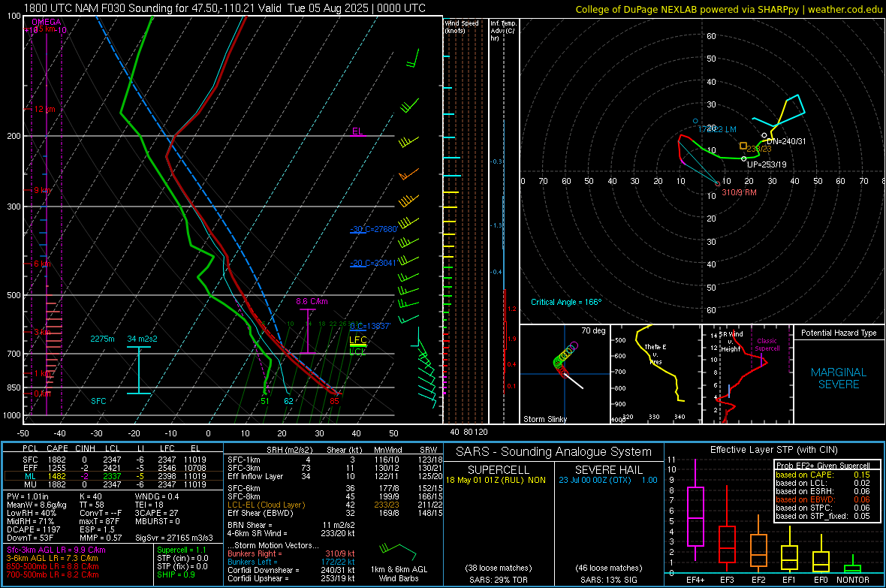
Task: Click surface temperature value 85 below the skew-T
Action: coord(335,402)
